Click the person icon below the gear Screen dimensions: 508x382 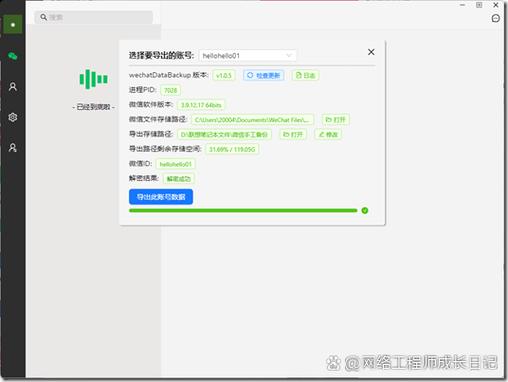tap(13, 148)
